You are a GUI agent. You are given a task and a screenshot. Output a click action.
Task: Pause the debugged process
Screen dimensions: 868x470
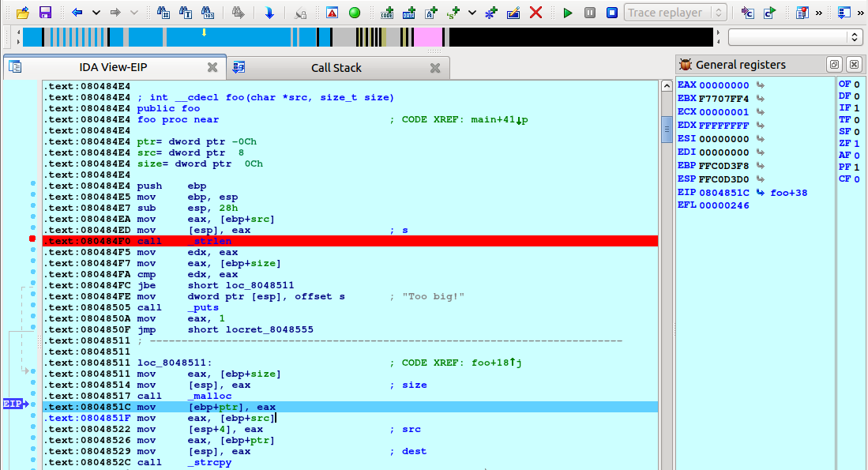[x=590, y=13]
